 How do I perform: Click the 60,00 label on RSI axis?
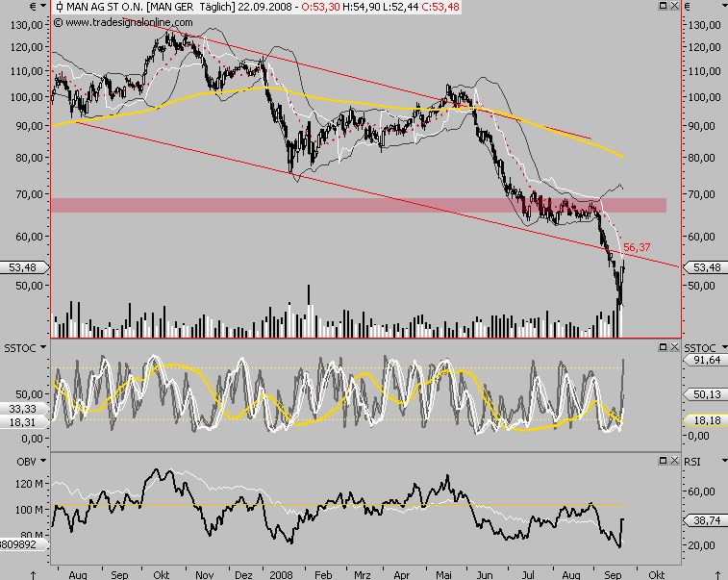pos(701,492)
